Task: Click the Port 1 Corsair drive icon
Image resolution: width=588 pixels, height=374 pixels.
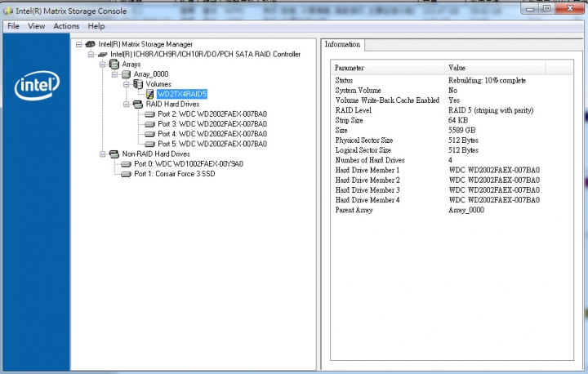Action: point(126,174)
